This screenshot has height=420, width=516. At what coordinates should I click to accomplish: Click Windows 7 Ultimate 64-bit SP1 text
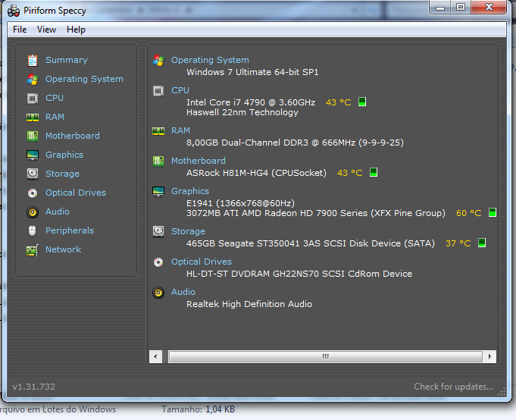coord(252,72)
